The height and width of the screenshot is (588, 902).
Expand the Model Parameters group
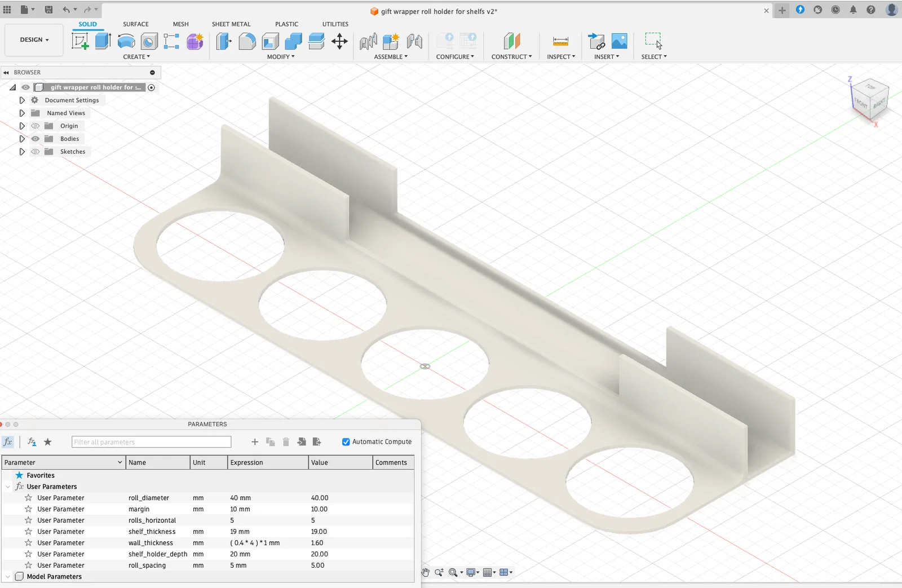point(8,577)
